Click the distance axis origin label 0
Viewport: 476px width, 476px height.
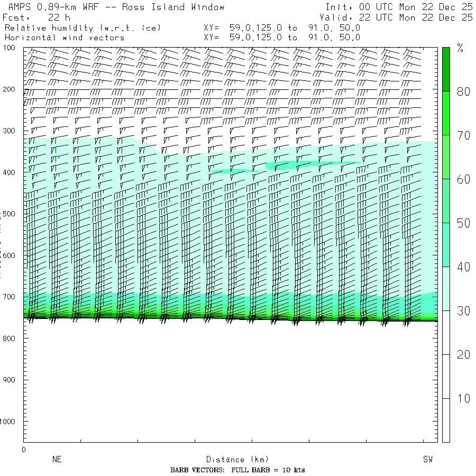tap(24, 450)
